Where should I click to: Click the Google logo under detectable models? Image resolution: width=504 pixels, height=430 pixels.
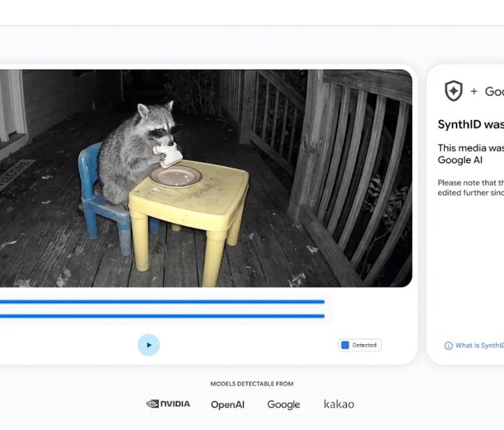[x=283, y=405]
